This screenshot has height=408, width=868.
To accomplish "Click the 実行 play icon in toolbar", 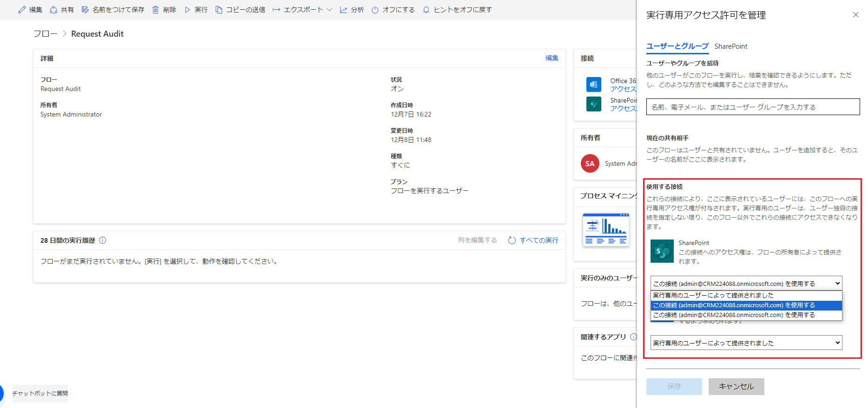I will 187,10.
